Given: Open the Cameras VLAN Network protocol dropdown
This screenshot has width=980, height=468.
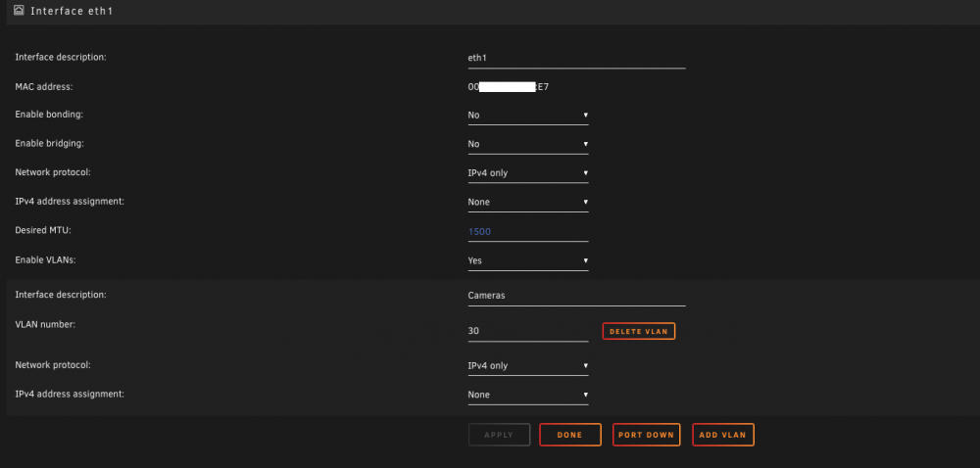Looking at the screenshot, I should coord(528,366).
